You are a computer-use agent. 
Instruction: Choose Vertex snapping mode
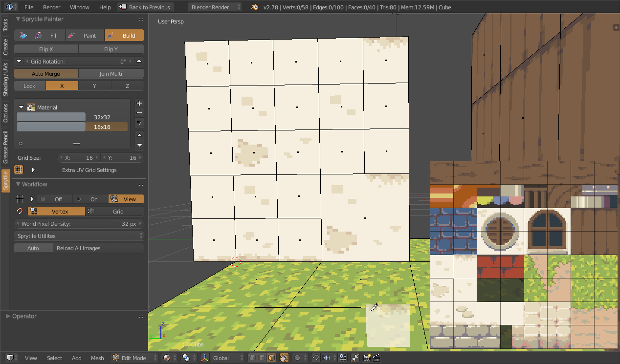pyautogui.click(x=57, y=211)
